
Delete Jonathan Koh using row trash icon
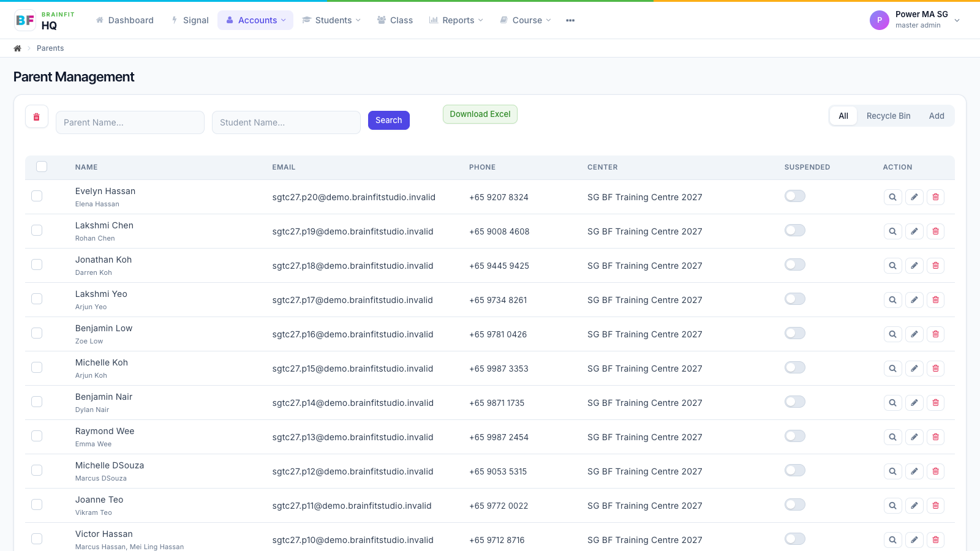[x=935, y=266]
